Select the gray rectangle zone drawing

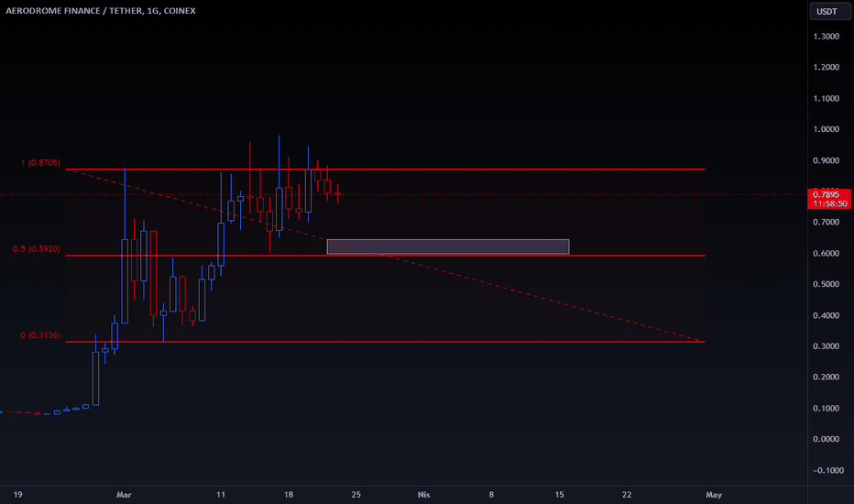447,247
